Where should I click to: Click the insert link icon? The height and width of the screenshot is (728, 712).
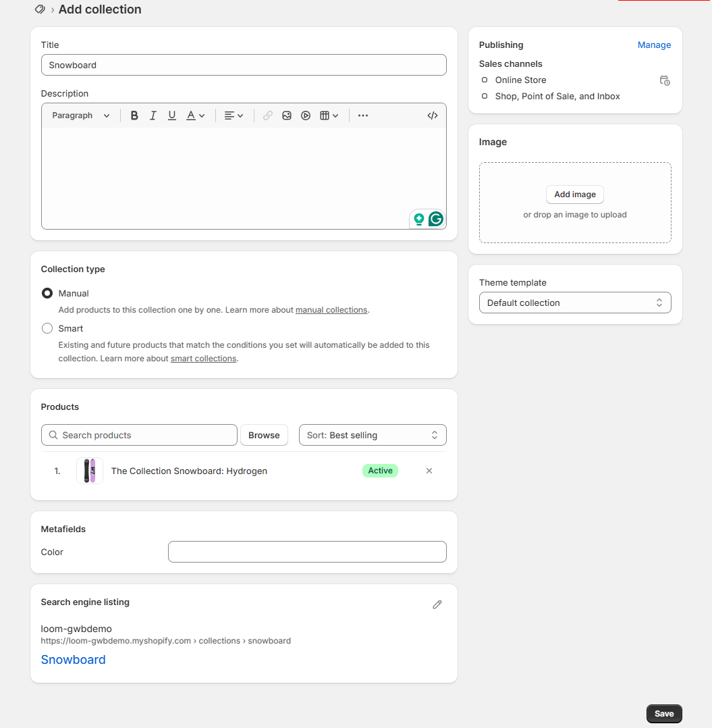point(268,115)
